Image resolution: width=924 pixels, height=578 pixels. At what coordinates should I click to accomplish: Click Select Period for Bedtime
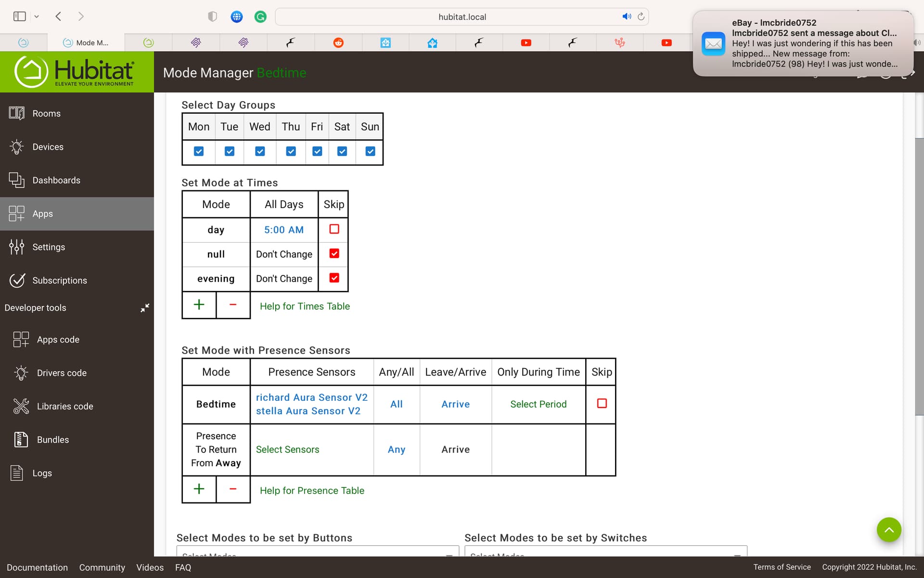pos(539,404)
